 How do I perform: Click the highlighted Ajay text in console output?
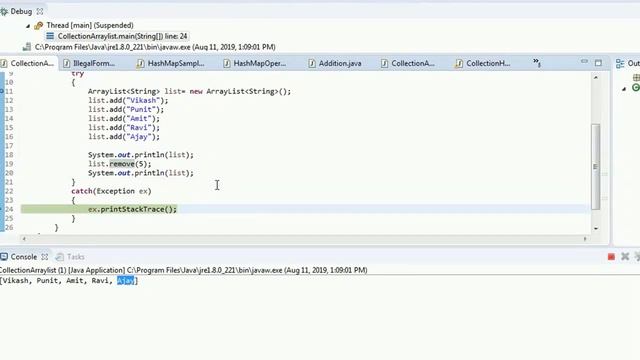125,281
